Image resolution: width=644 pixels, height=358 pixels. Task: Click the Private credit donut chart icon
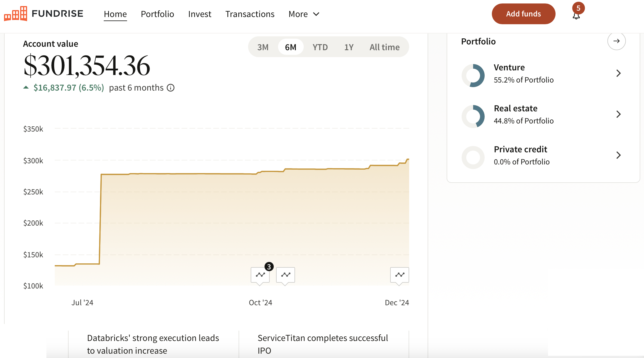473,158
